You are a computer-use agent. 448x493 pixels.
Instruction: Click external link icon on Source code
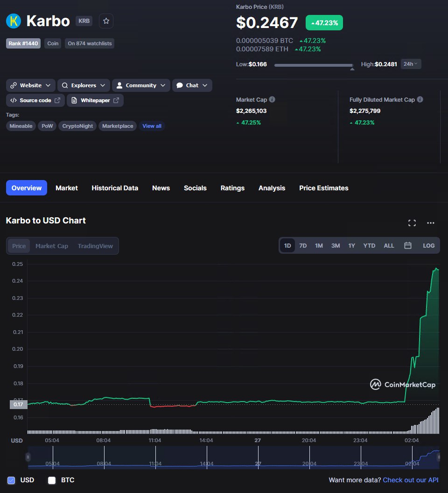[x=57, y=100]
